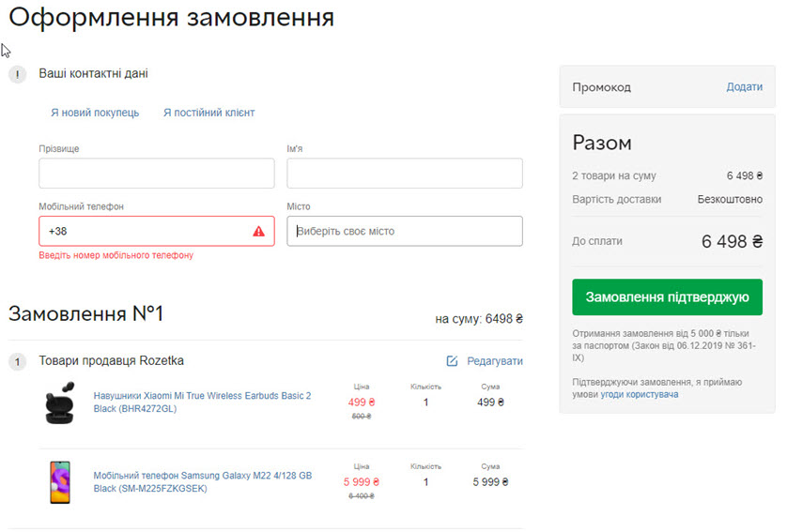Focus the Ім'я input field

405,174
